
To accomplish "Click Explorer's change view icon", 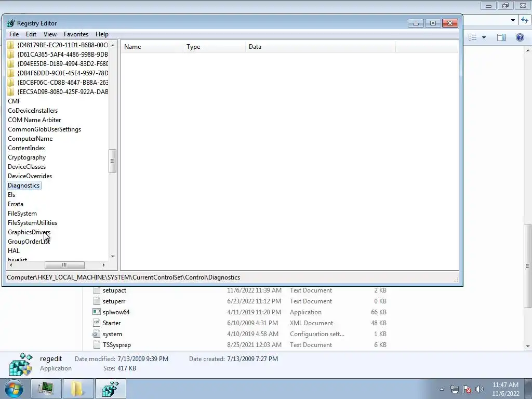I will tap(473, 37).
